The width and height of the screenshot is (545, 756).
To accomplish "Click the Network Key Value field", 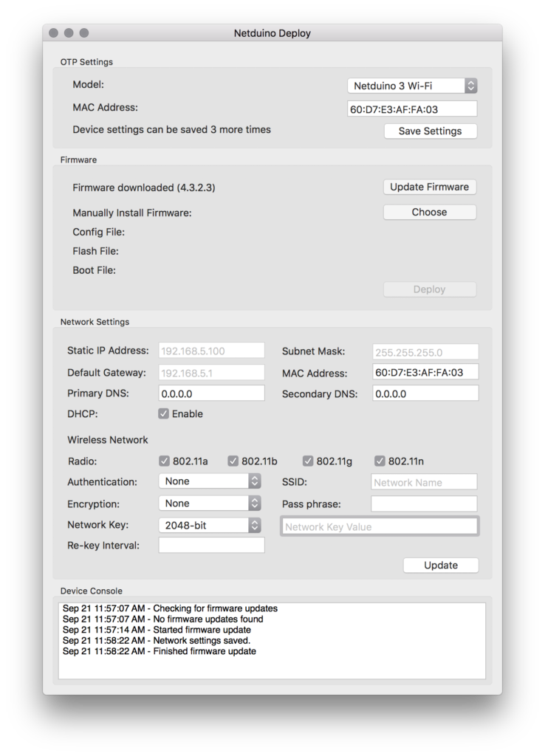I will [x=380, y=526].
